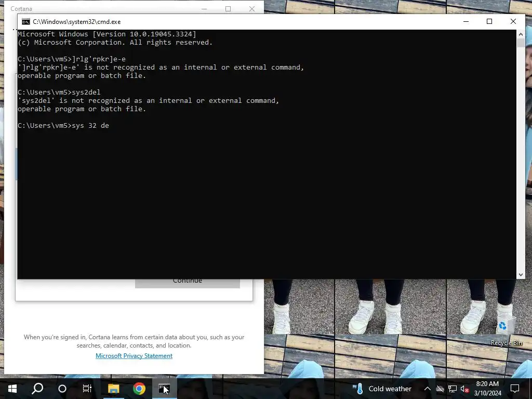The height and width of the screenshot is (399, 532).
Task: Open Task View in taskbar
Action: coord(87,389)
